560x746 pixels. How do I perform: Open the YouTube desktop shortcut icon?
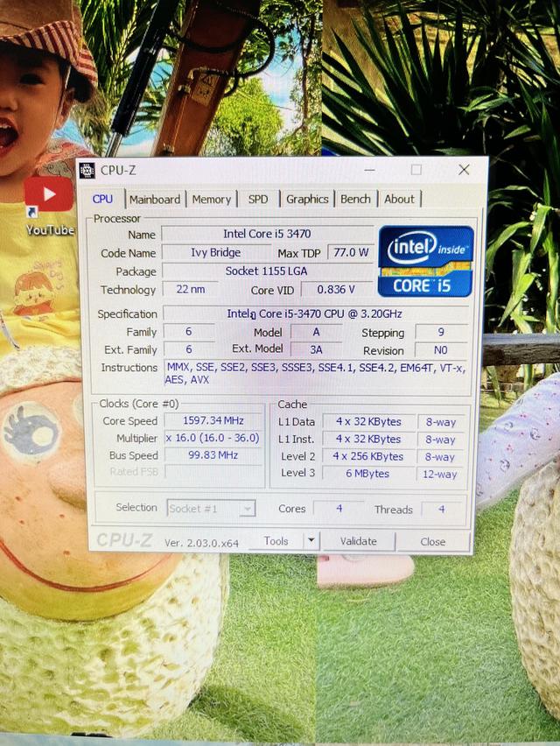[x=49, y=196]
